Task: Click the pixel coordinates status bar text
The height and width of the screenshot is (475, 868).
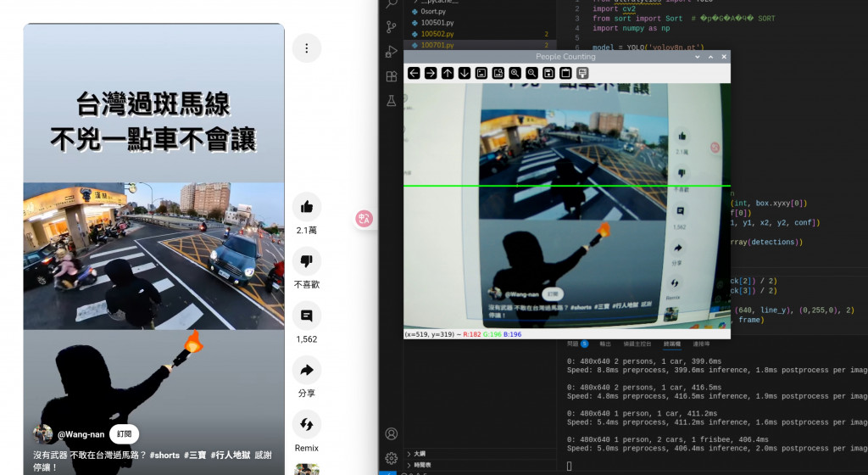Action: 463,334
